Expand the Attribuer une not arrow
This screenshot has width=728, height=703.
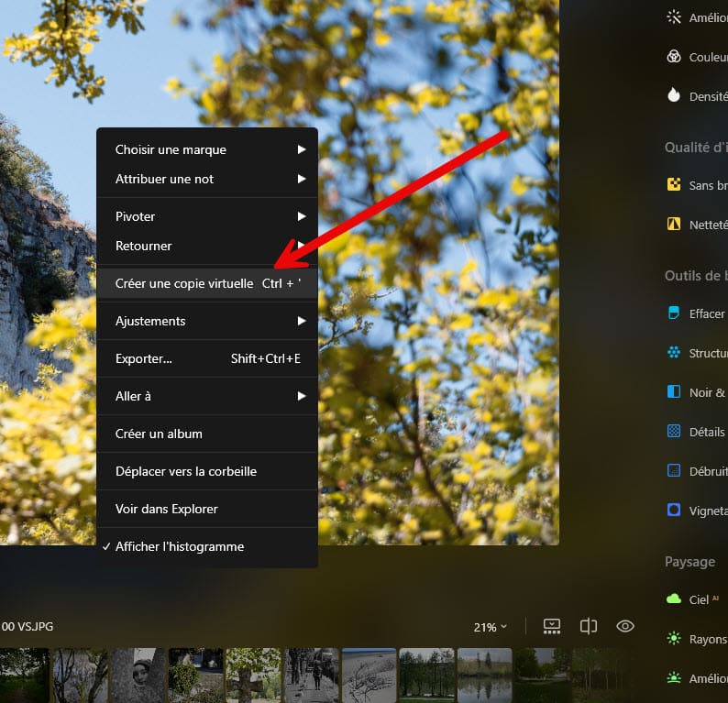point(302,179)
